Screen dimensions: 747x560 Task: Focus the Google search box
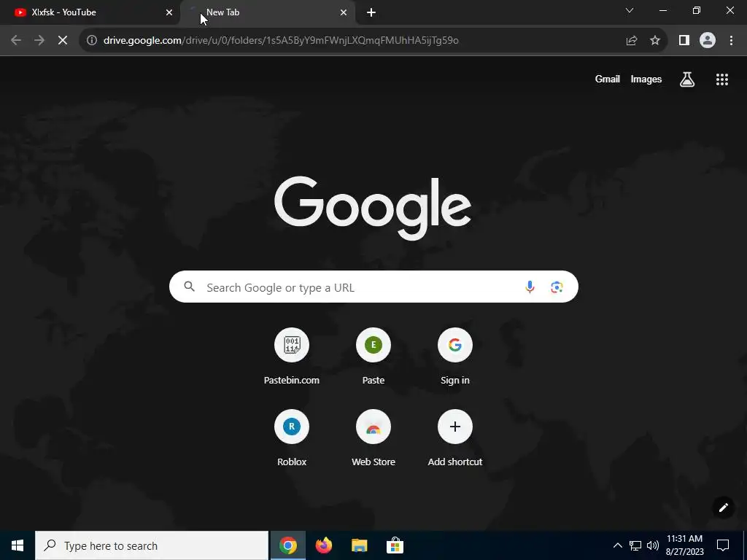click(373, 287)
